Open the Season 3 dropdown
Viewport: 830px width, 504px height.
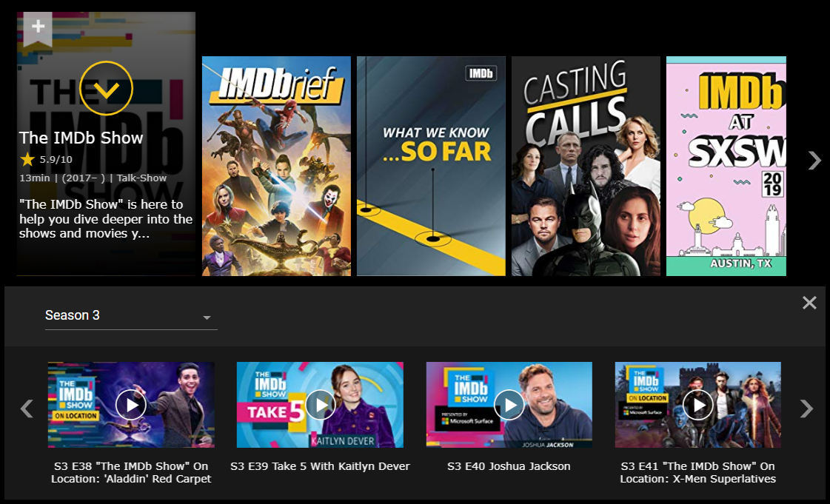(x=131, y=316)
